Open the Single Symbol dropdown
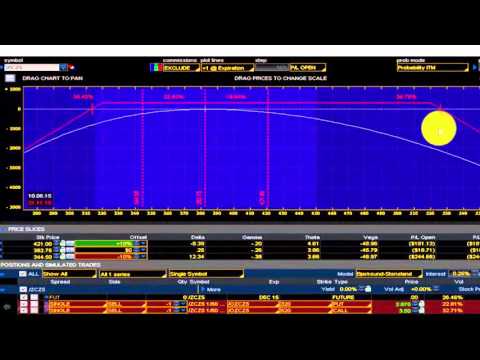 (x=206, y=274)
